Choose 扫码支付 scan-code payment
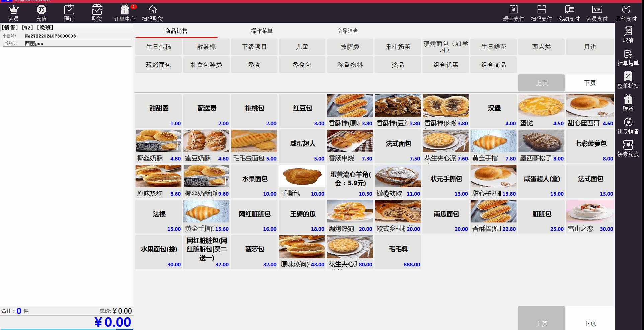Screen dimensions: 644x330 point(541,13)
